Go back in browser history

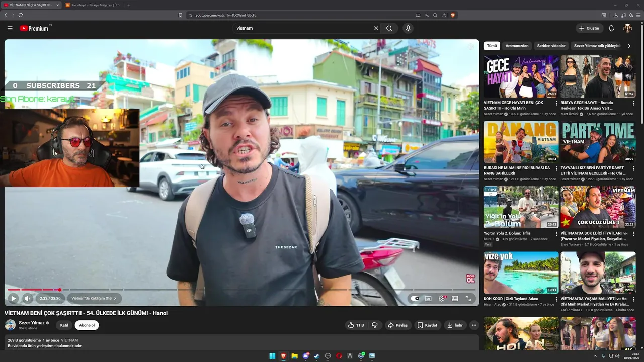[x=6, y=15]
